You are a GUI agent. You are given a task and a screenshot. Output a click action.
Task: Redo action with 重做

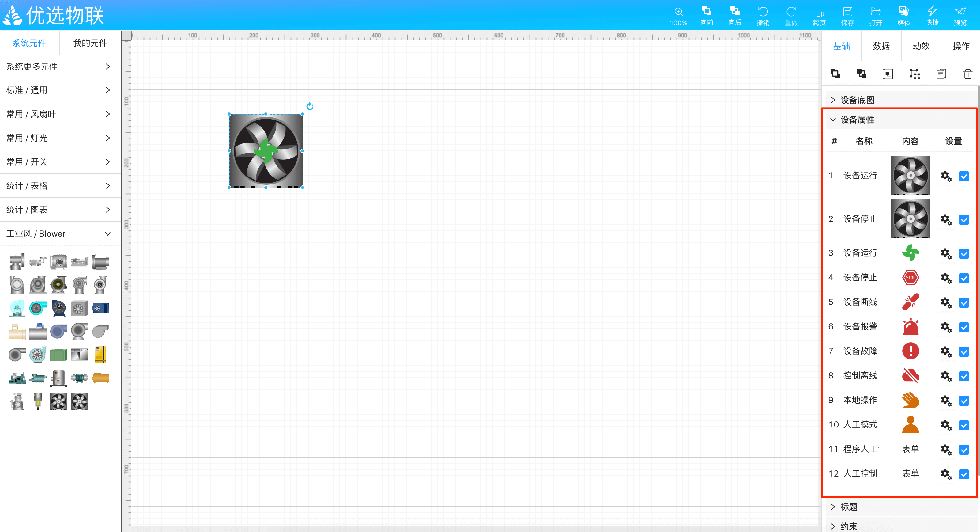(791, 16)
